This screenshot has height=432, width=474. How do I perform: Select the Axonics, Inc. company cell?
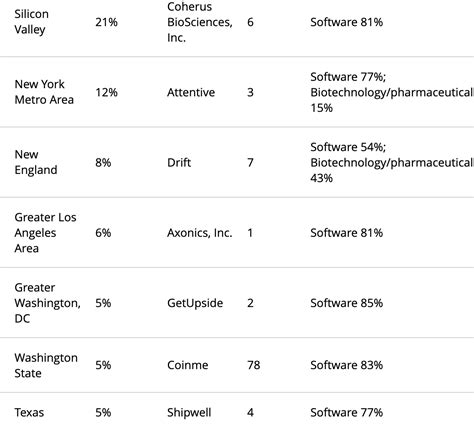200,233
